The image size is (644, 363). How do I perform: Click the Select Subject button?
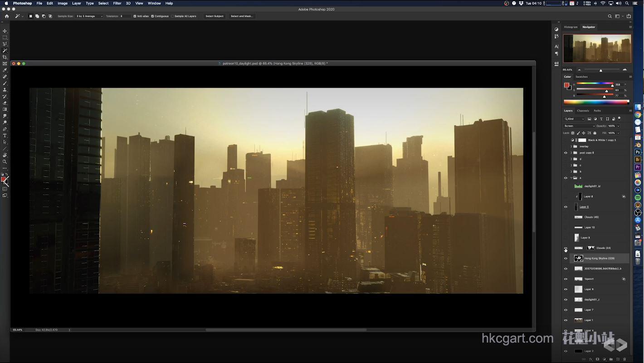215,16
